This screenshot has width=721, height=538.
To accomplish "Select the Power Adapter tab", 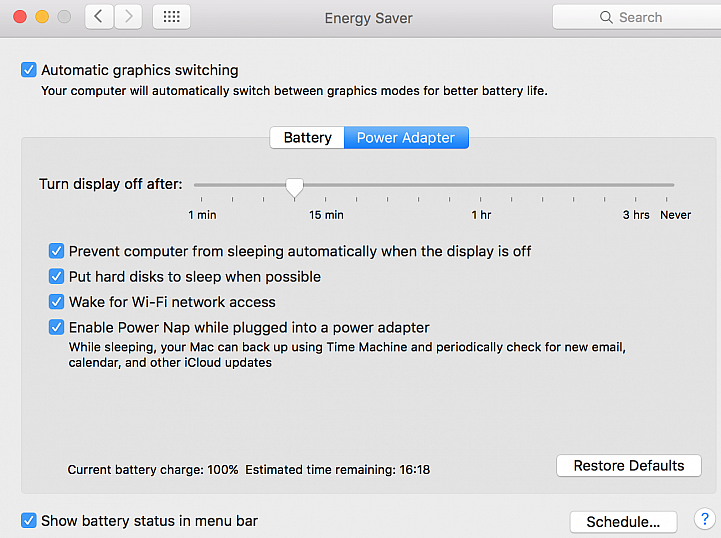I will click(406, 137).
